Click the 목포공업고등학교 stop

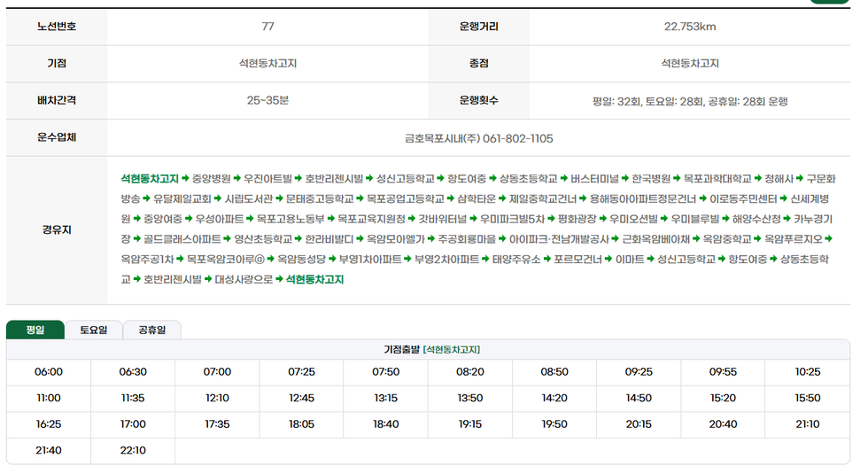[x=406, y=198]
